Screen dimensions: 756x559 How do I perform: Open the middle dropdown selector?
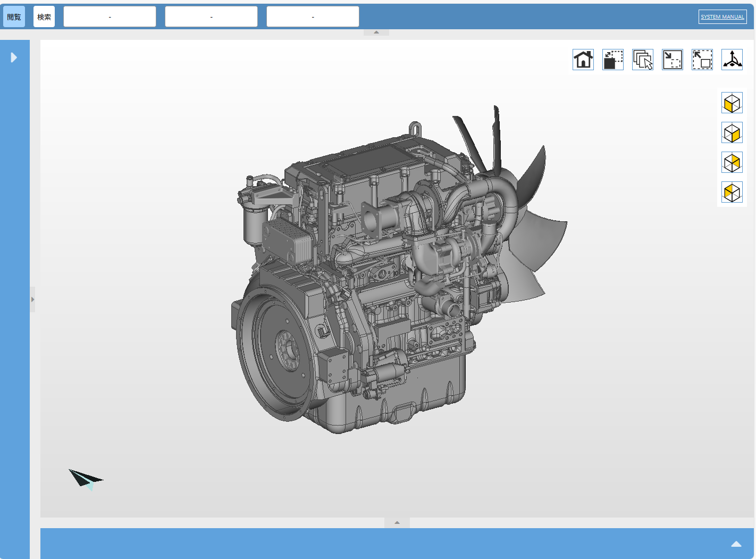pyautogui.click(x=211, y=16)
